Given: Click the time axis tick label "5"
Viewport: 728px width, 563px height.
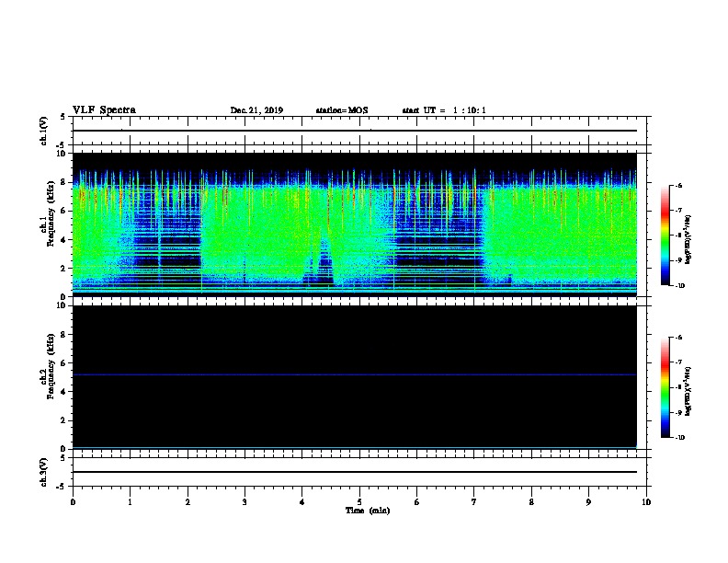Looking at the screenshot, I should [x=359, y=502].
